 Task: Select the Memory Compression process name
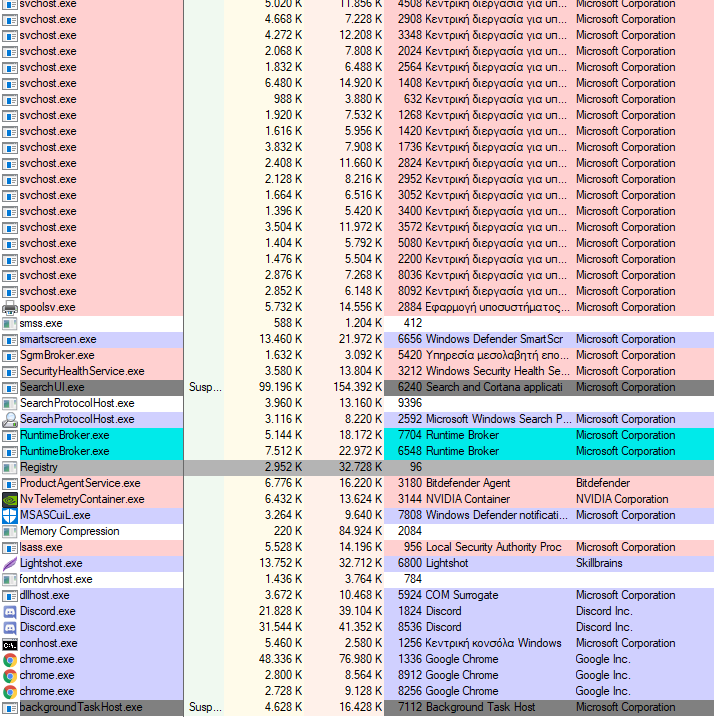point(69,531)
